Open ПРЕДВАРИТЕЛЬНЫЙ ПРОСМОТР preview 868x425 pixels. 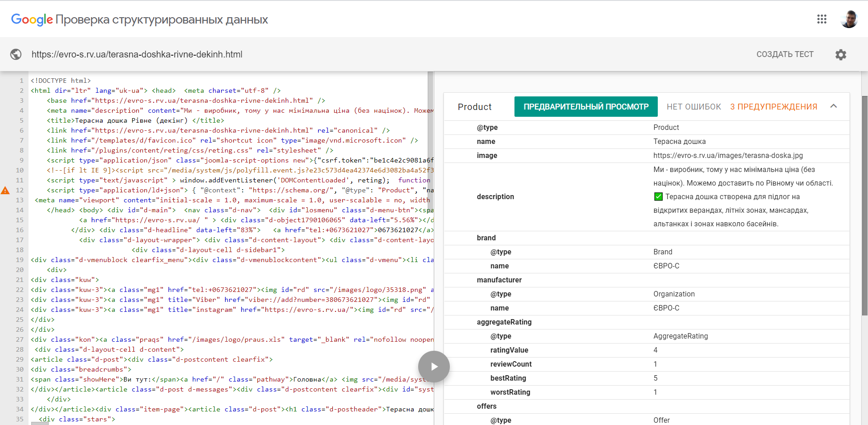pos(586,107)
